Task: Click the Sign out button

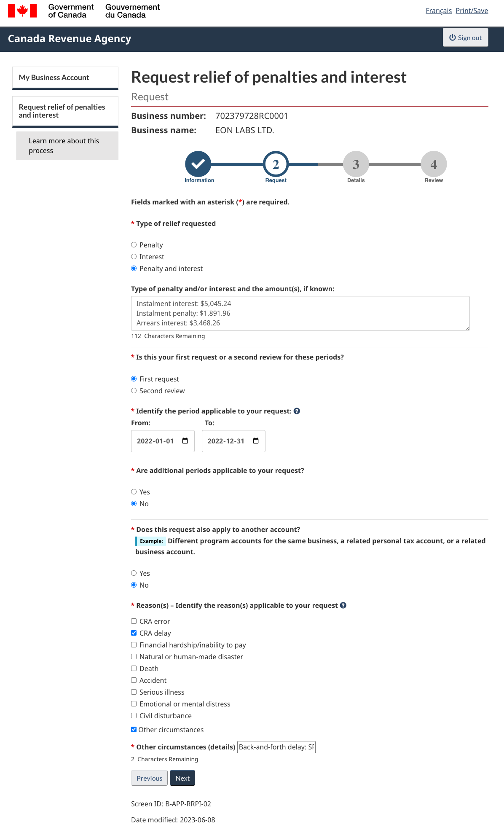Action: tap(465, 38)
